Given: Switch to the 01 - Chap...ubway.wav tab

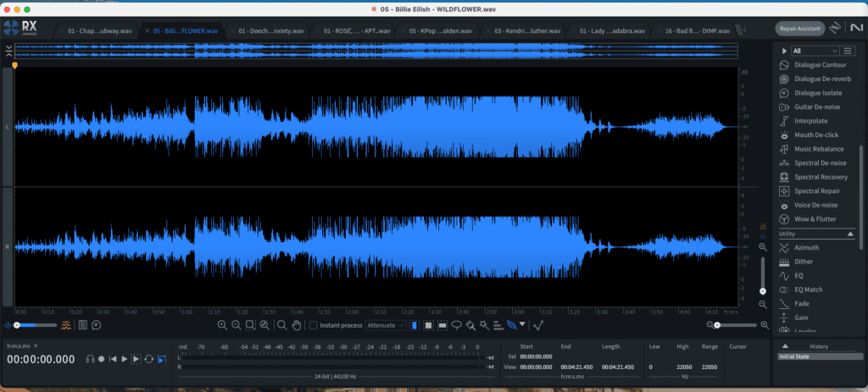Looking at the screenshot, I should (93, 31).
